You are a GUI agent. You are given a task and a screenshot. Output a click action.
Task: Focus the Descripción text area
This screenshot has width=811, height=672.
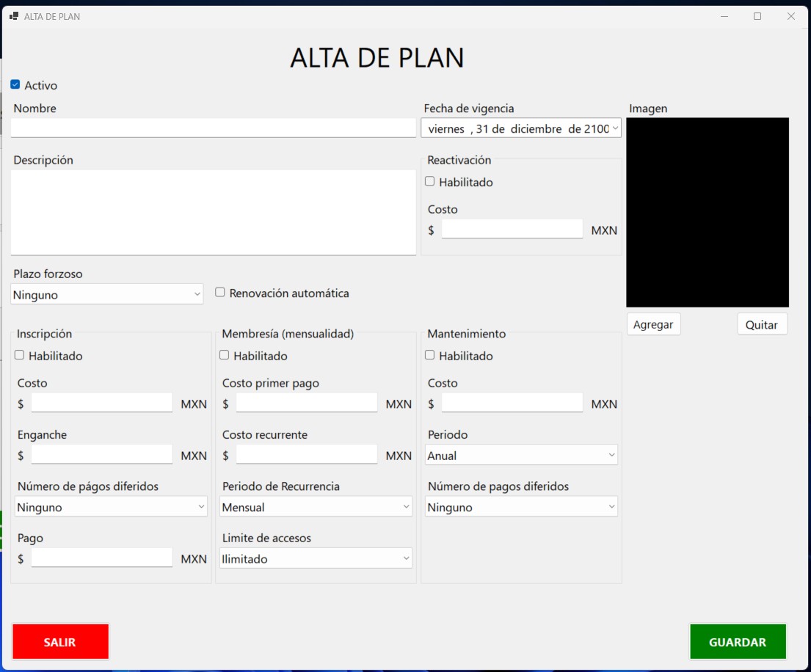[x=213, y=212]
